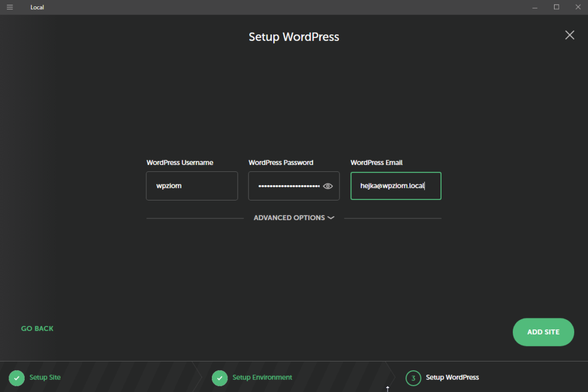The height and width of the screenshot is (392, 588).
Task: Toggle password visibility with the eye icon
Action: 328,186
